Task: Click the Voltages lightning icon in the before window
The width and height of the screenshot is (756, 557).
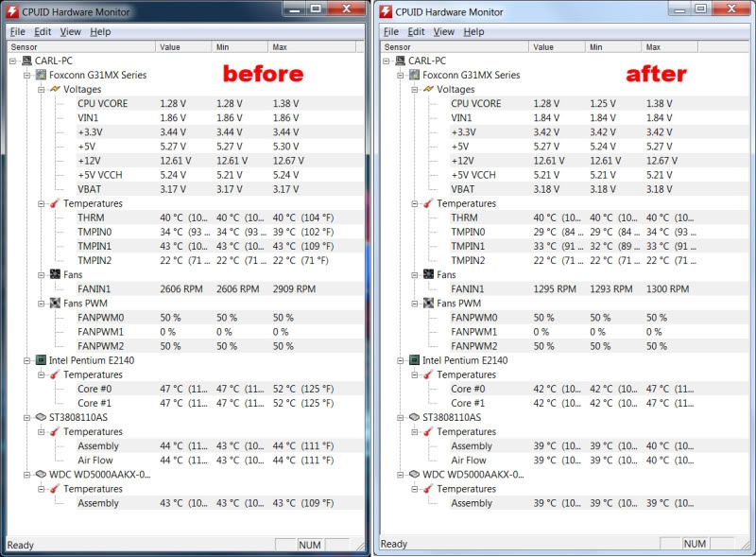Action: click(55, 89)
